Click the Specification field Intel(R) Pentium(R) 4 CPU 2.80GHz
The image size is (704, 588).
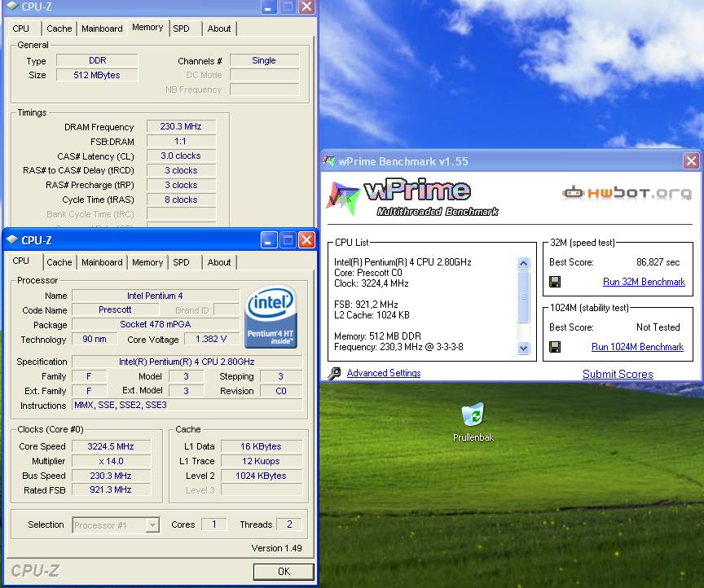[187, 362]
